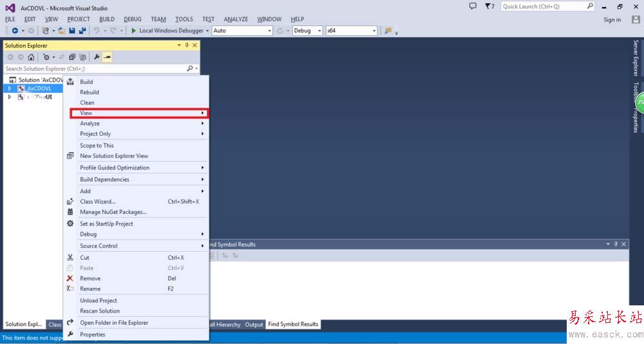Viewport: 644px width, 344px height.
Task: Open the Debug configuration dropdown
Action: click(x=319, y=31)
